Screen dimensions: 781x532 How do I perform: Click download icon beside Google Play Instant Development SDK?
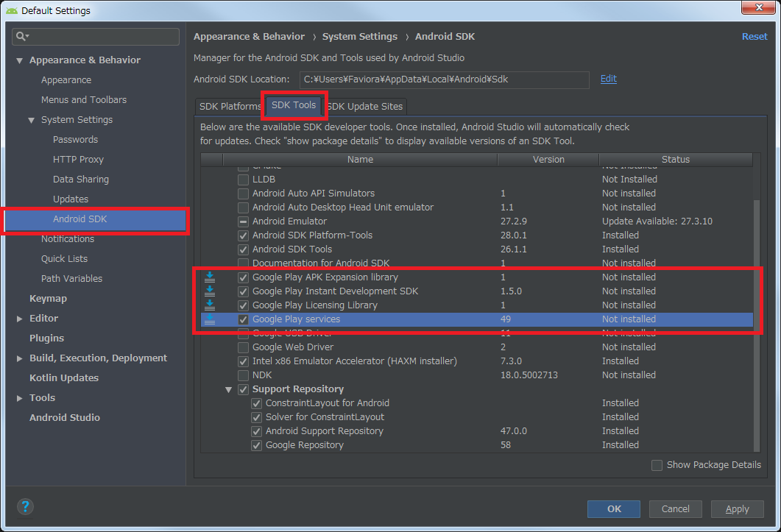click(211, 291)
